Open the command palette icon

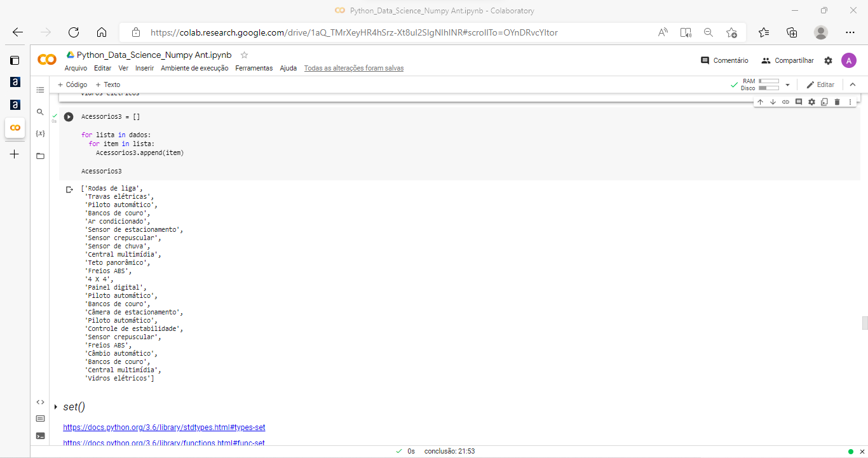tap(40, 419)
